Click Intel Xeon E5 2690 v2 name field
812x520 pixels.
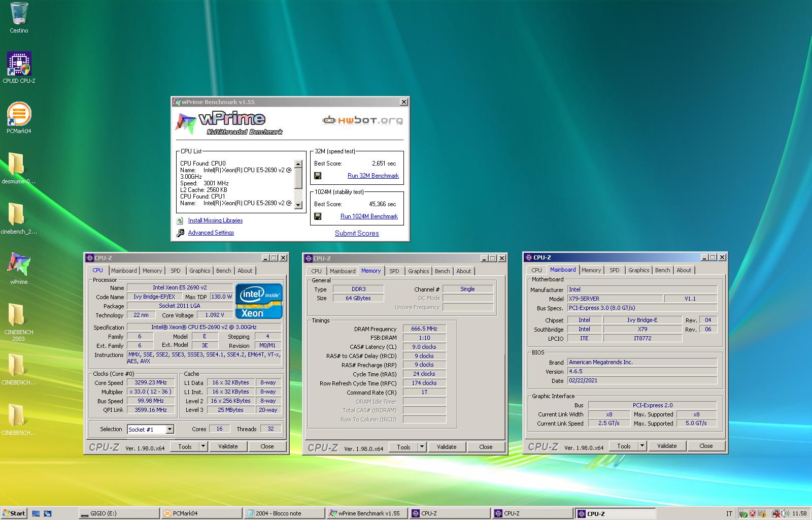[180, 288]
